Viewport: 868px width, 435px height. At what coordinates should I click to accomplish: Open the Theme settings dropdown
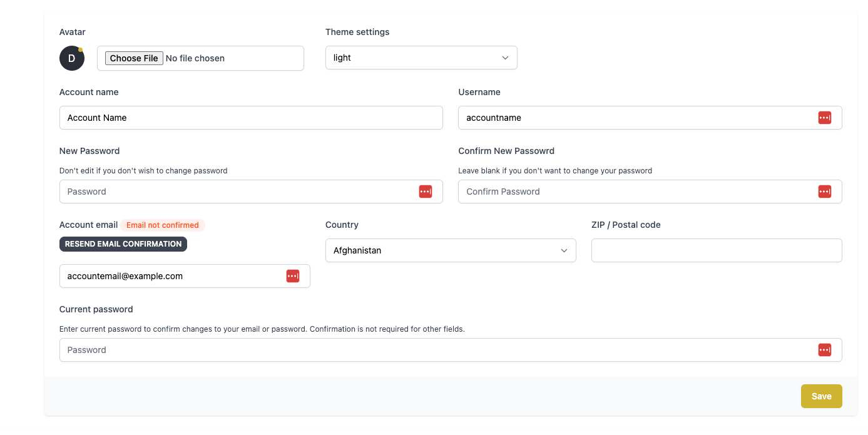(x=421, y=58)
